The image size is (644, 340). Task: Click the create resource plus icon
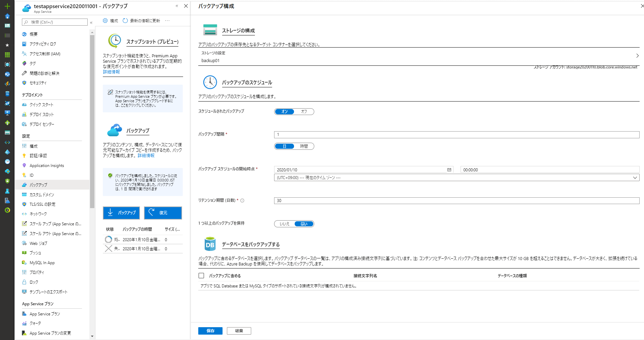[x=7, y=6]
